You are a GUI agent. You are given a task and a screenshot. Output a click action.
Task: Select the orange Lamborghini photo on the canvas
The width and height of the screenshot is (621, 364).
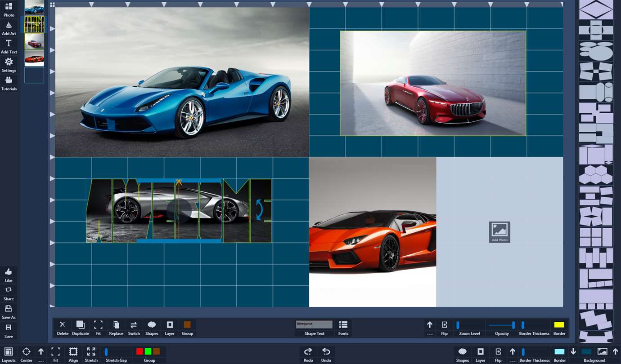(x=373, y=232)
